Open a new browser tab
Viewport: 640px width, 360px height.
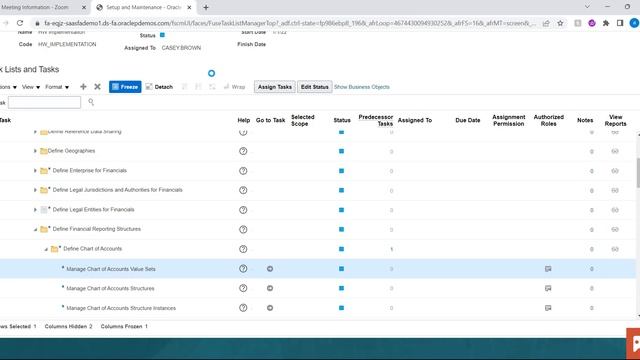206,7
